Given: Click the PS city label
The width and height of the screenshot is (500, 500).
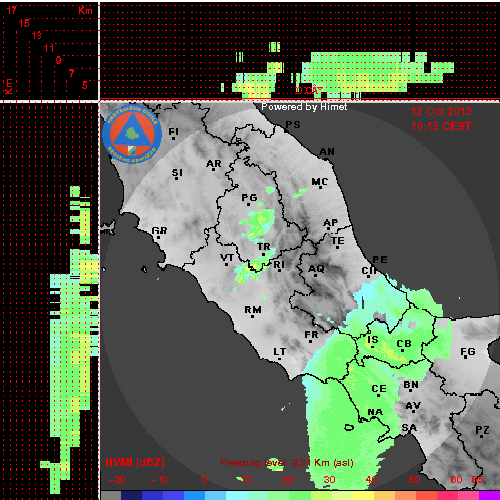Looking at the screenshot, I should pyautogui.click(x=293, y=125).
